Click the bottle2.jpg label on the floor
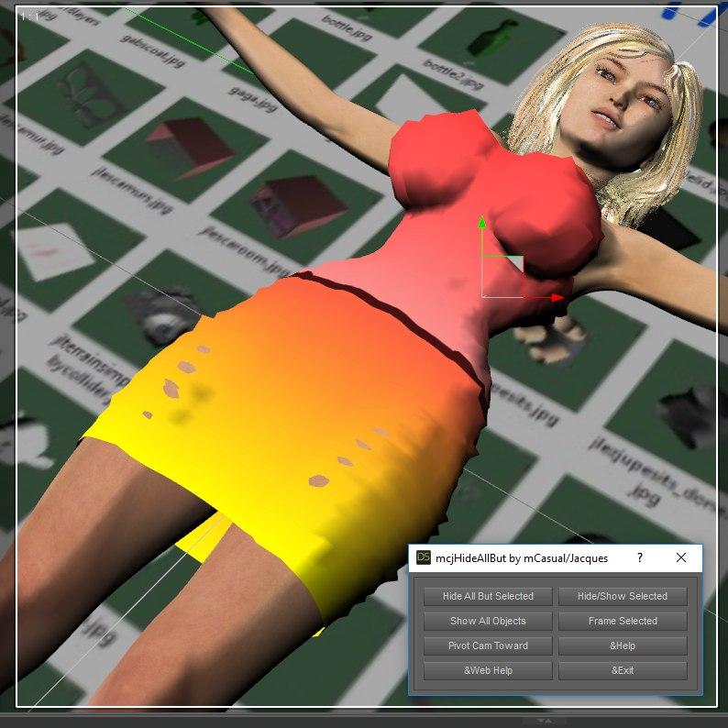Image resolution: width=728 pixels, height=728 pixels. click(x=453, y=74)
